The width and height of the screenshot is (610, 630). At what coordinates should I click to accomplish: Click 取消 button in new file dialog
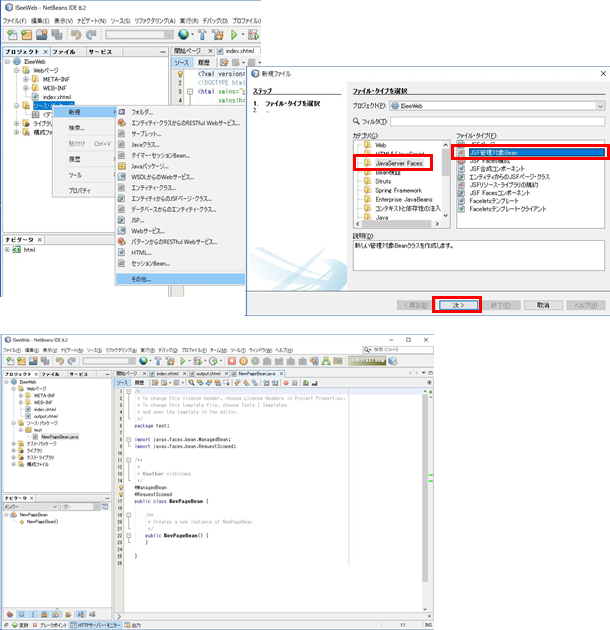coord(543,305)
